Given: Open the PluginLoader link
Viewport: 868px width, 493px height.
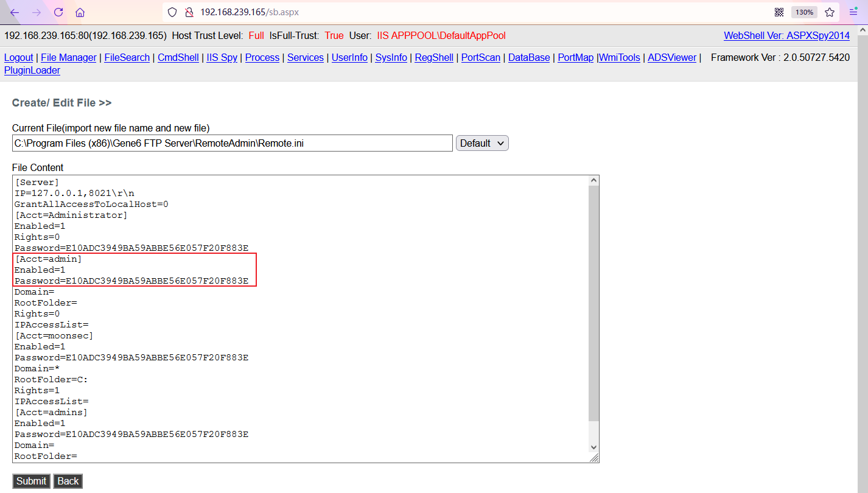Looking at the screenshot, I should [32, 71].
